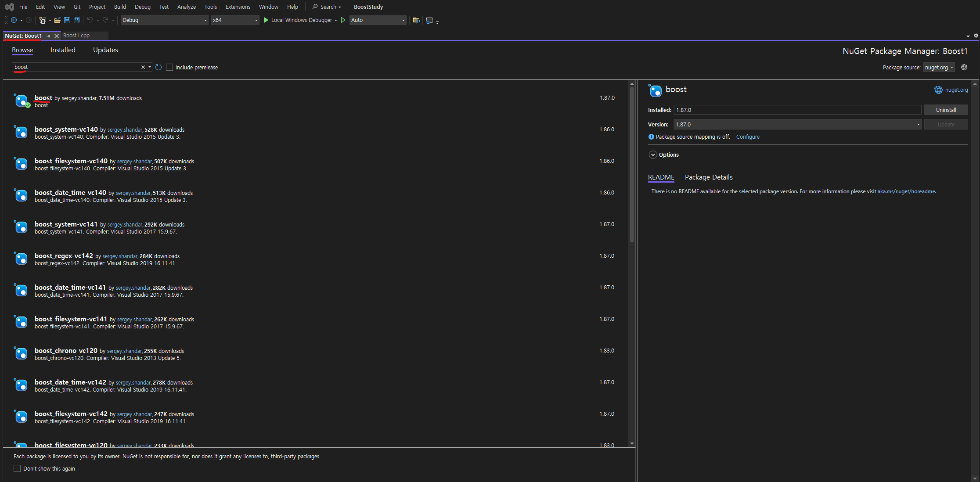Expand the Options section

[653, 155]
